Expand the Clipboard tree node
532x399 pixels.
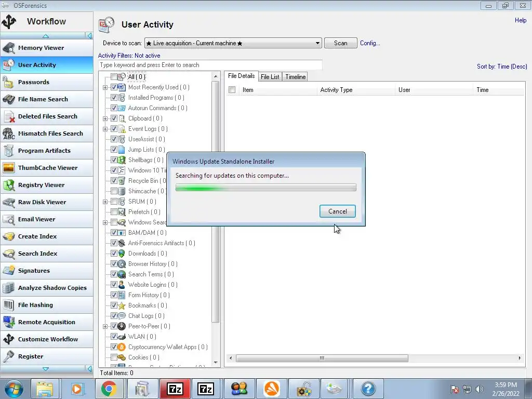[x=105, y=119]
